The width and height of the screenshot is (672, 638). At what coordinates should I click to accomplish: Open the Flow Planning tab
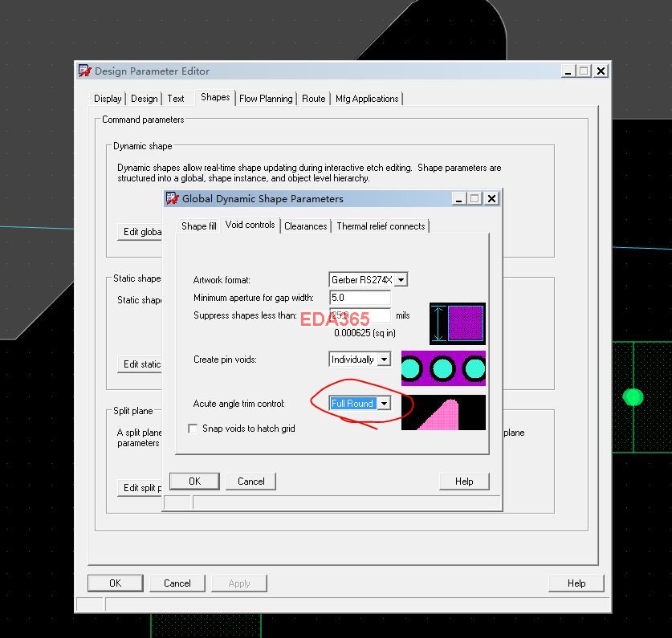(x=266, y=99)
